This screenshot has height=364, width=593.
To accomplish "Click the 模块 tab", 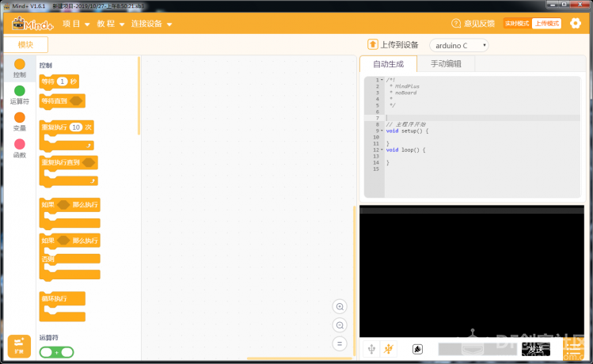I will coord(25,44).
